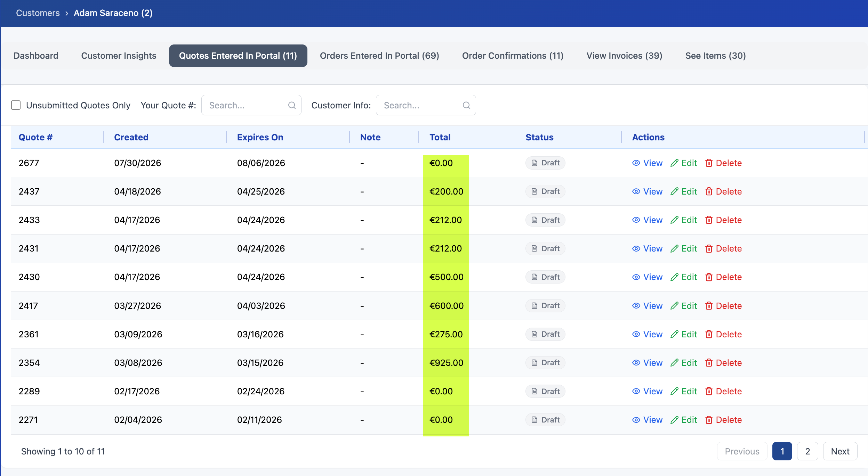
Task: Sort by the Total column header
Action: (440, 137)
